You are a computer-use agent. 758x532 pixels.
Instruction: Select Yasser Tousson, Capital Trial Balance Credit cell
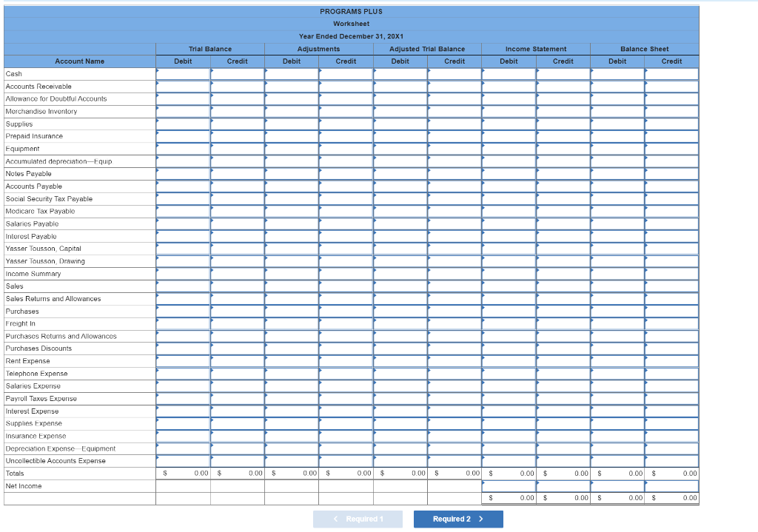point(238,249)
